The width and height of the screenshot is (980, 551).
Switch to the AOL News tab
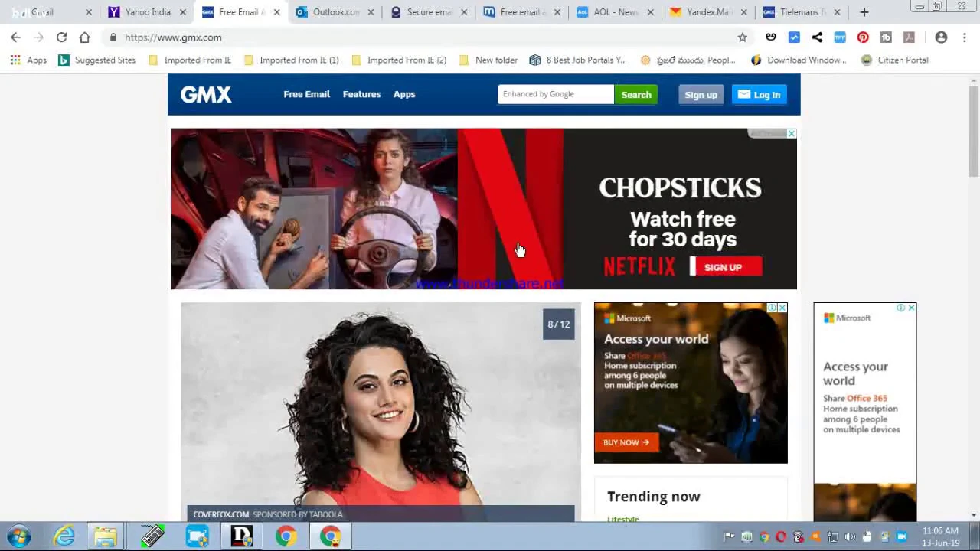point(616,12)
